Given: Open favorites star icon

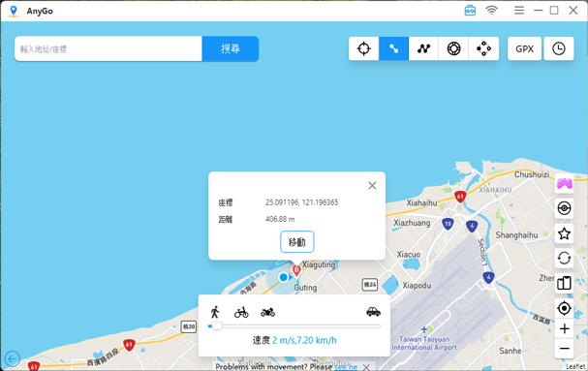Looking at the screenshot, I should [x=564, y=233].
